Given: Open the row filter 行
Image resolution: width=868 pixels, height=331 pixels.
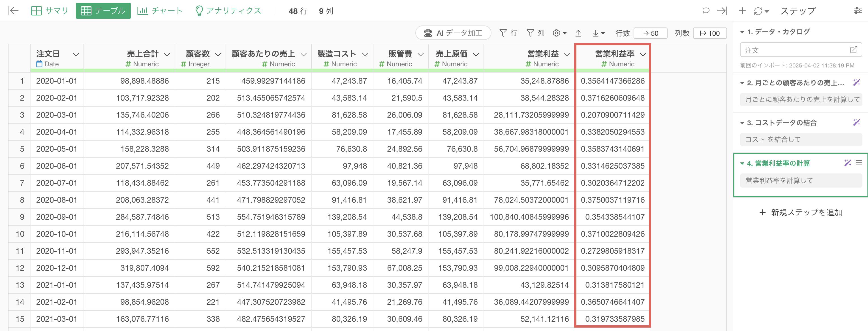Looking at the screenshot, I should (508, 33).
